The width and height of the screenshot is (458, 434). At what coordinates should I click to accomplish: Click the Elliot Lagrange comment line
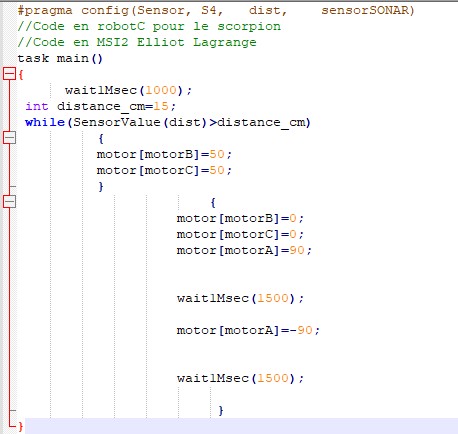pyautogui.click(x=137, y=42)
